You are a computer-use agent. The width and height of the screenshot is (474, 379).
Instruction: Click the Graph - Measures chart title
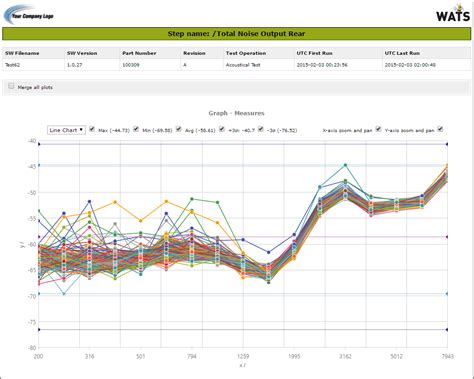click(x=236, y=113)
